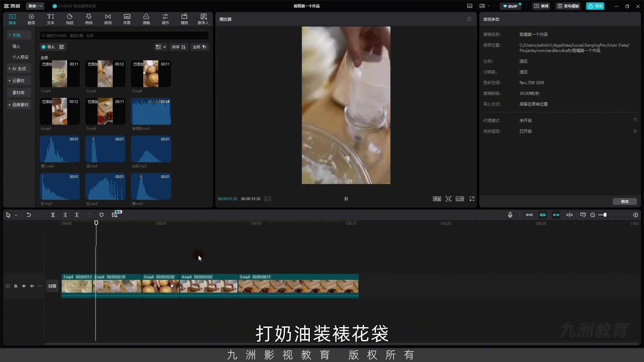Undo the last edit
This screenshot has height=362, width=644.
[x=29, y=215]
